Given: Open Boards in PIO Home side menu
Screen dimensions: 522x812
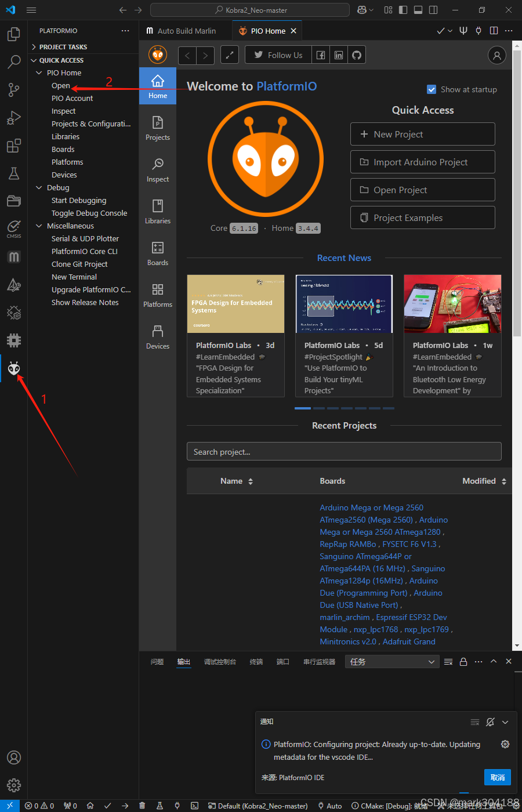Looking at the screenshot, I should (x=158, y=253).
